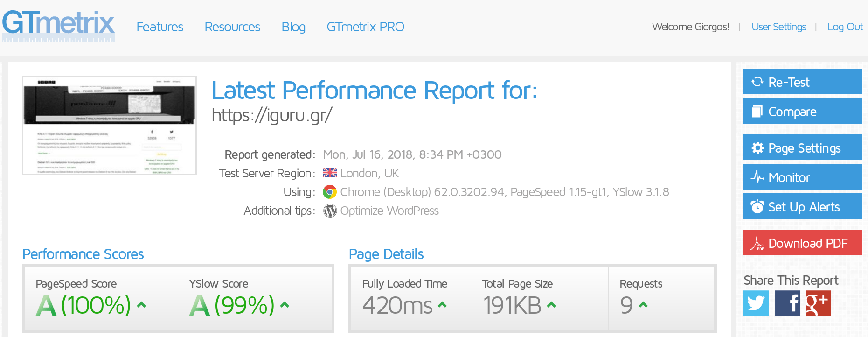Click the Monitor button
The image size is (868, 337).
pos(803,177)
